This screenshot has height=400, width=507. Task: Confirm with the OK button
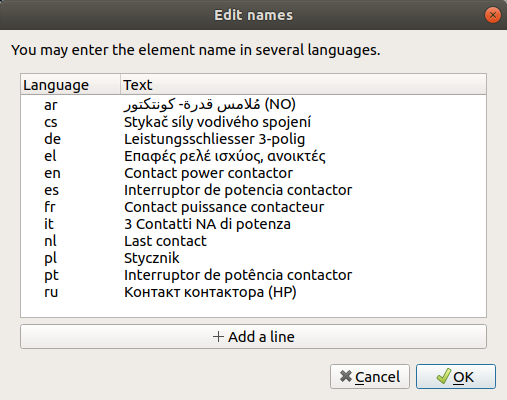pos(456,377)
